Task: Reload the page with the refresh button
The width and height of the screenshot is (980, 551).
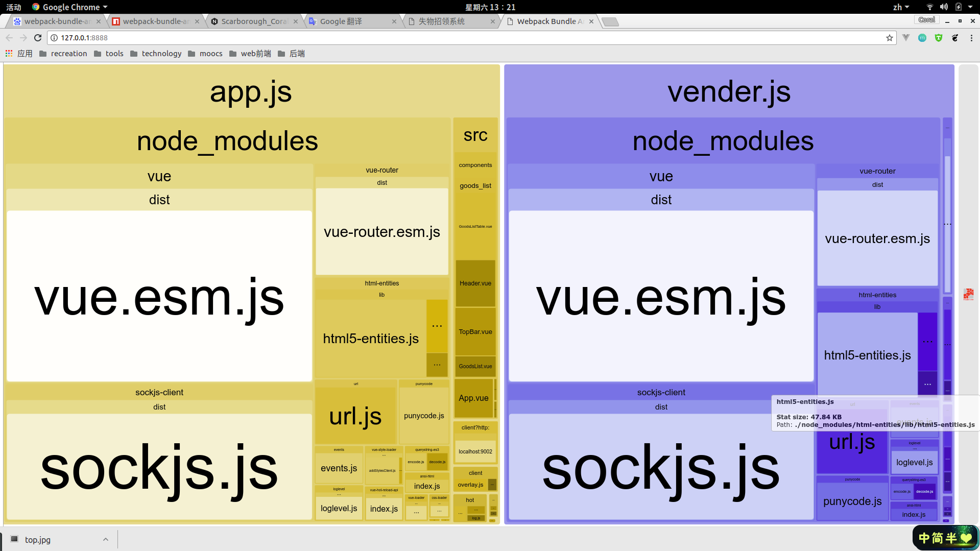Action: (38, 38)
